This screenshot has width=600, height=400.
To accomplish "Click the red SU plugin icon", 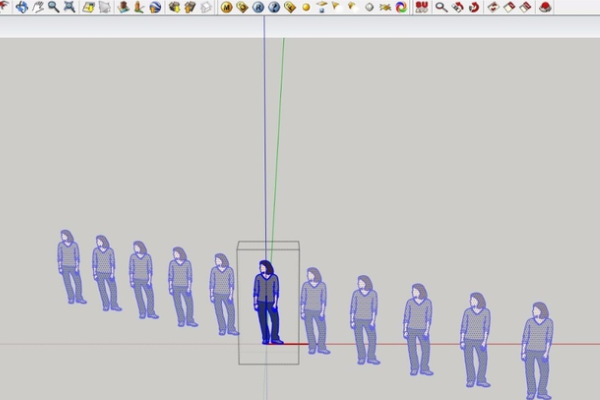I will [422, 7].
